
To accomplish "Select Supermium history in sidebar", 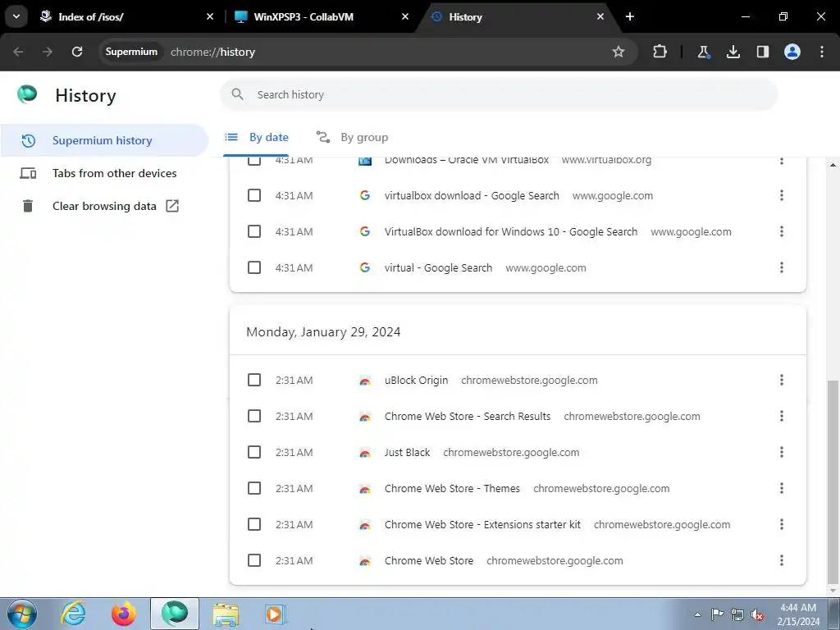I will 104,140.
